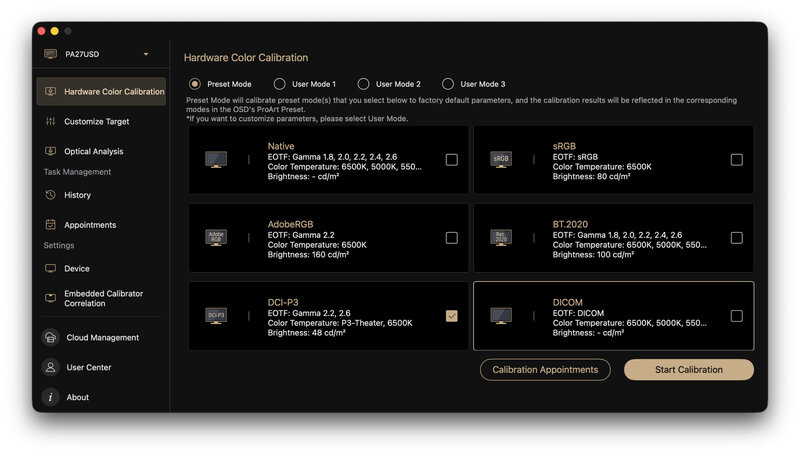Image resolution: width=800 pixels, height=455 pixels.
Task: Click the sRGB preset monitor icon
Action: (x=501, y=160)
